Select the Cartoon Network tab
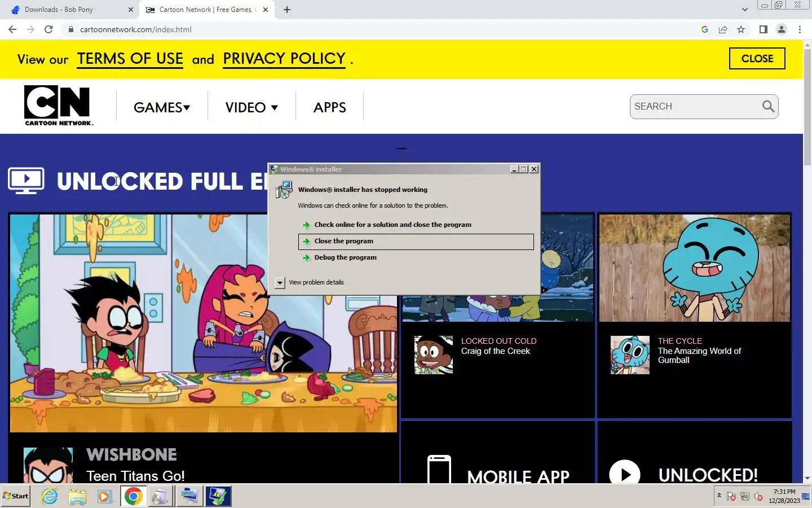Screen dimensions: 812x508 coord(206,10)
